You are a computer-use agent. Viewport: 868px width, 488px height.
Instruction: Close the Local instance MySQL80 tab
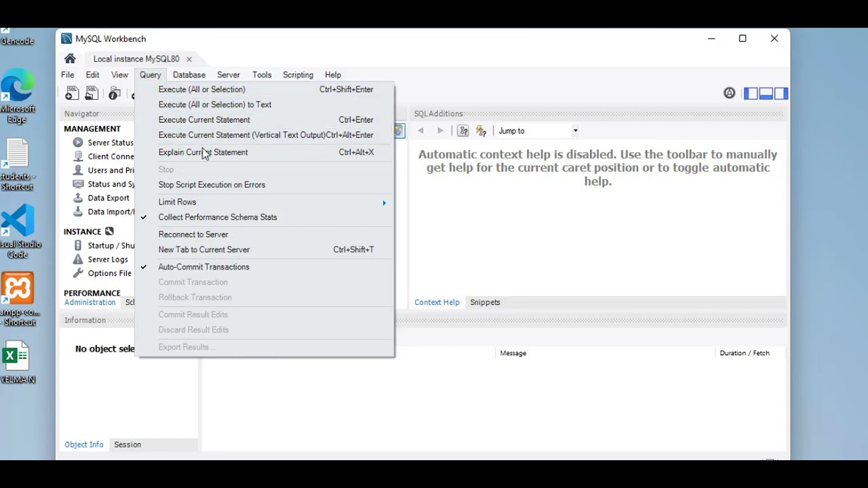point(189,59)
